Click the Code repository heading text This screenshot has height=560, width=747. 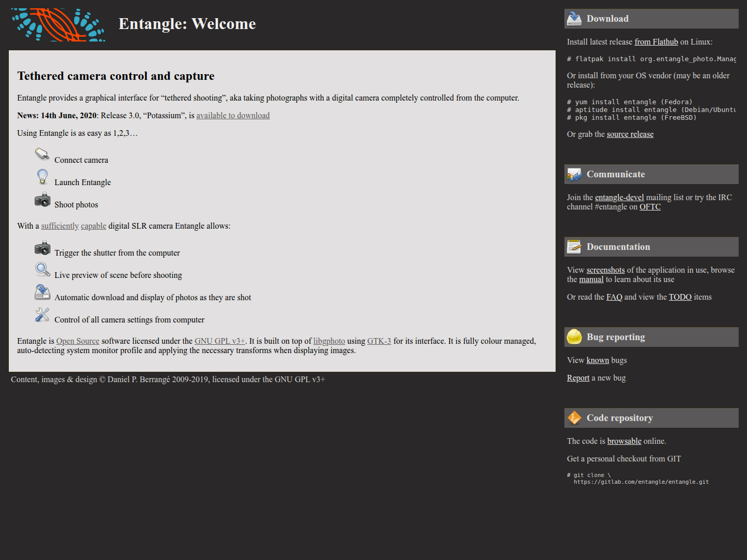click(x=619, y=418)
